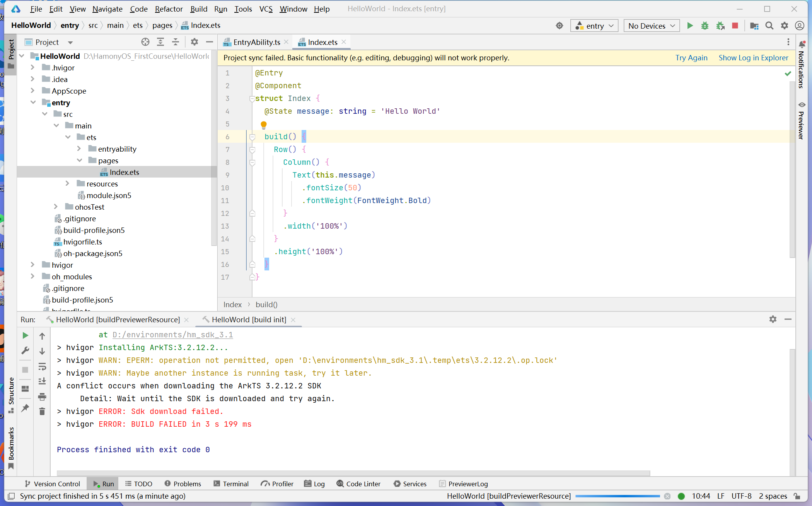Toggle the Bookmarks tool window
Image resolution: width=812 pixels, height=506 pixels.
click(11, 448)
